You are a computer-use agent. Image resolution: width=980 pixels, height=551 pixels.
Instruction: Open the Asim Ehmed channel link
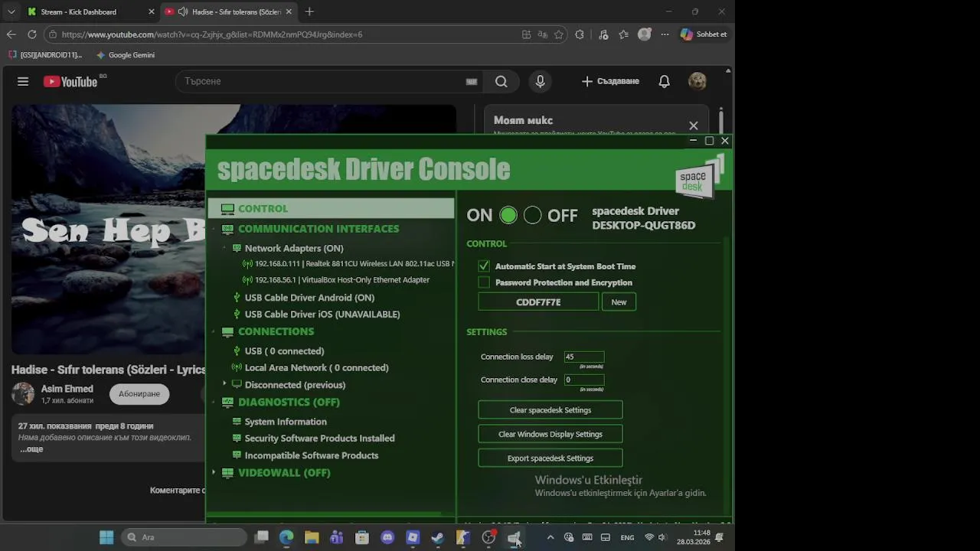(67, 389)
